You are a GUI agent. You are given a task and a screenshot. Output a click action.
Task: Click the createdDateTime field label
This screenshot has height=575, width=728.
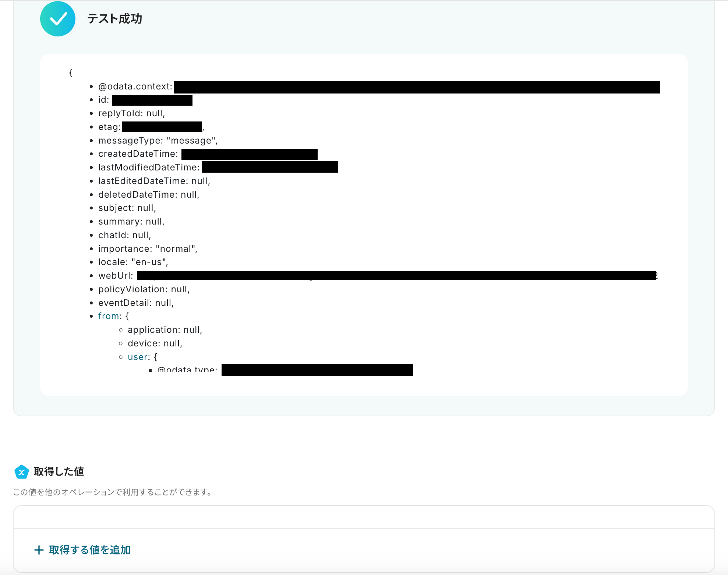(x=138, y=154)
